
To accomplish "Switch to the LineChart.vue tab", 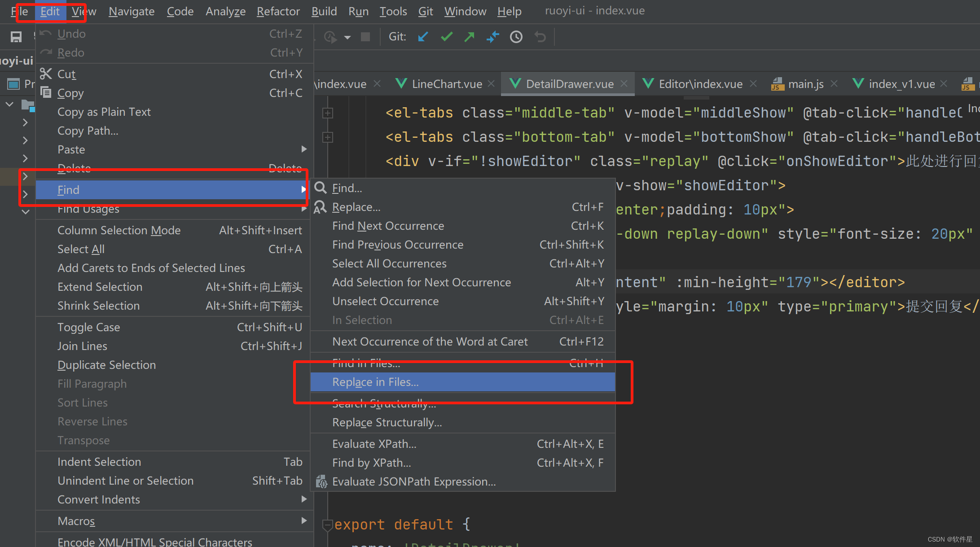I will (446, 84).
